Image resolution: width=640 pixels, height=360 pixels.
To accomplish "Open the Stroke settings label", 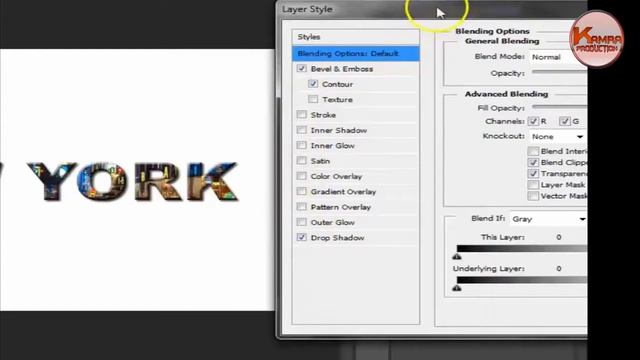I will [323, 115].
